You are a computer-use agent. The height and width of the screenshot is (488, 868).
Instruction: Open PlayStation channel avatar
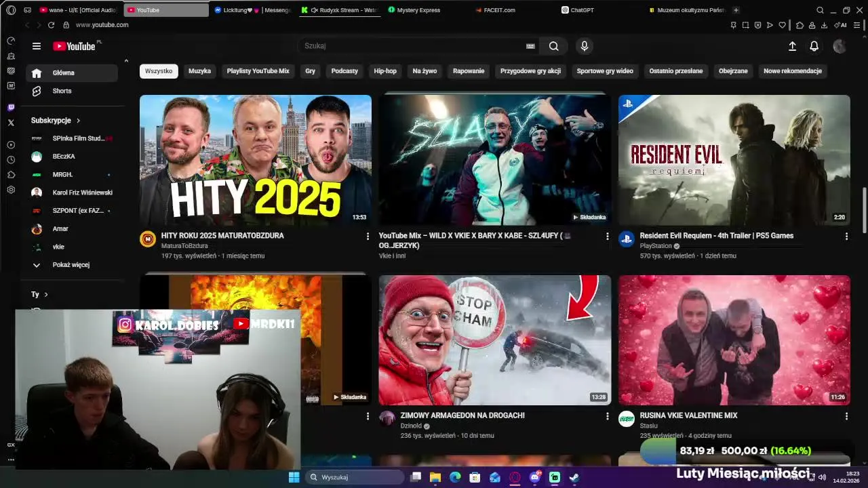pyautogui.click(x=627, y=239)
